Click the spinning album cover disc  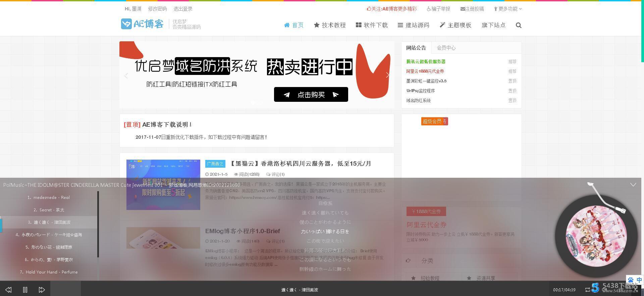click(596, 237)
